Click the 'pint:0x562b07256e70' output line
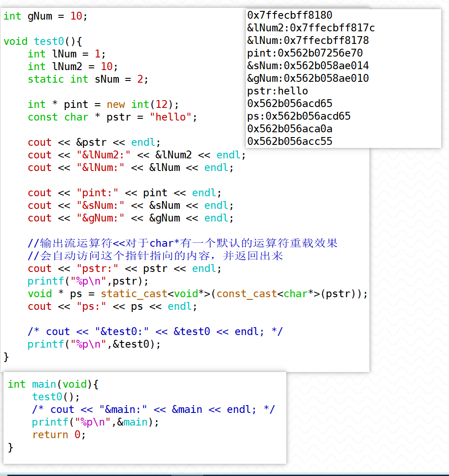Screen dimensions: 449x476 305,53
